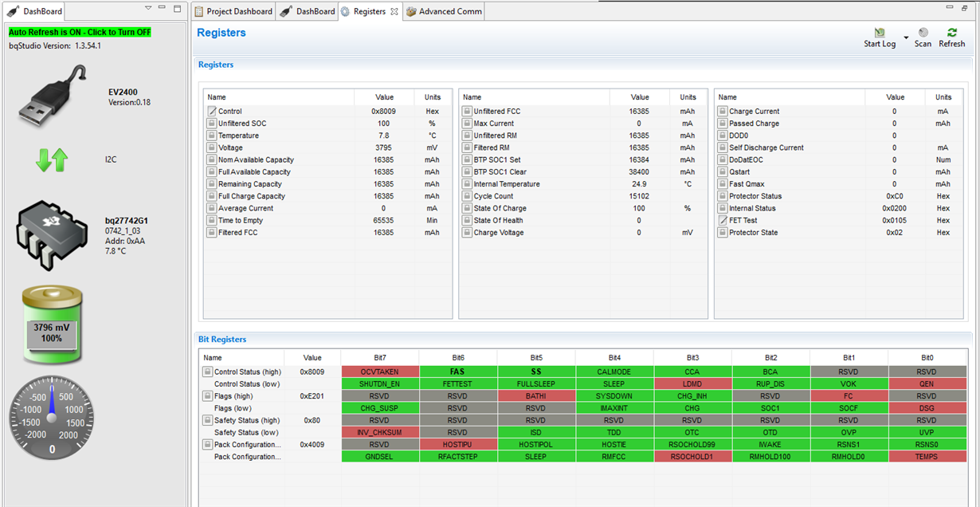Screen dimensions: 980x507
Task: Click the lock icon beside Charge Current
Action: click(723, 112)
